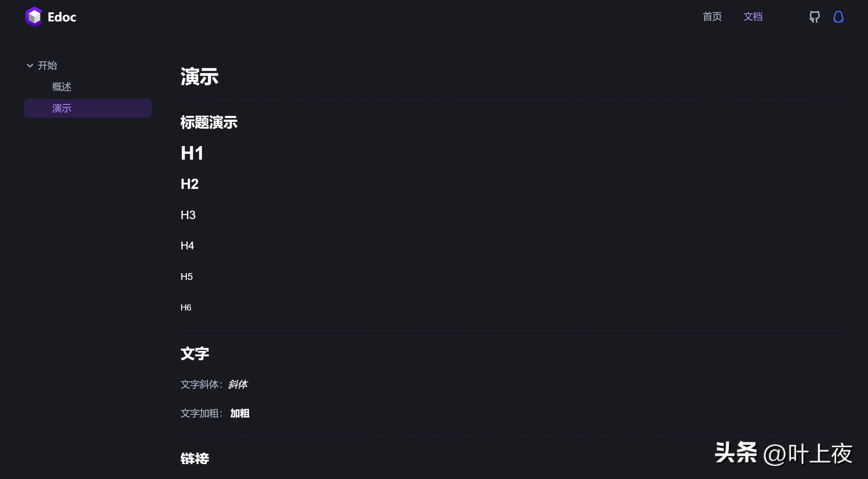Click the bold 加粗 sample text
This screenshot has width=868, height=479.
coord(239,413)
